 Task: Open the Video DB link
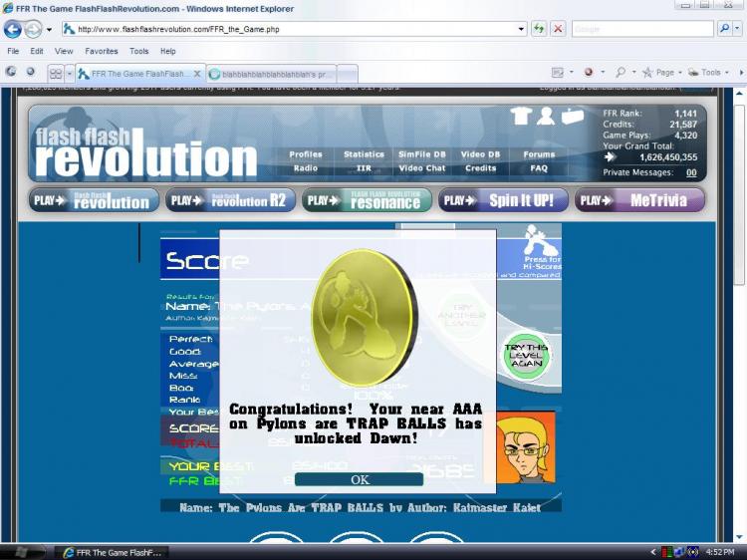pyautogui.click(x=480, y=154)
